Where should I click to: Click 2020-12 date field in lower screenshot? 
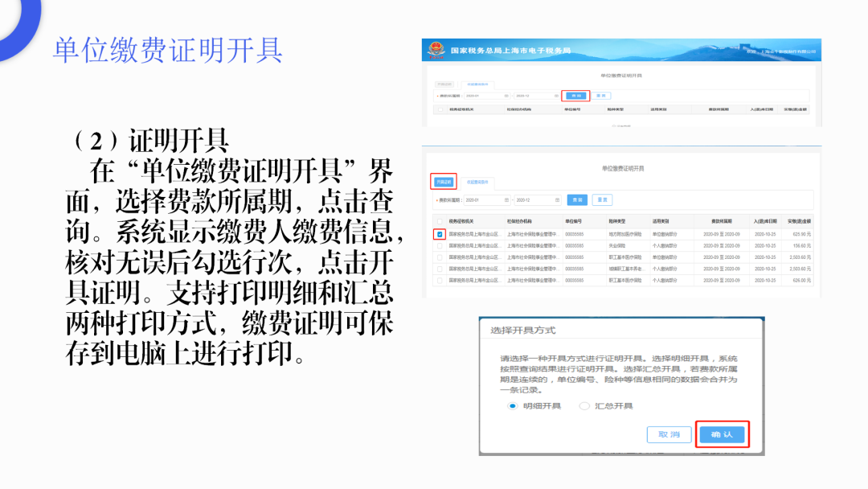pos(538,200)
